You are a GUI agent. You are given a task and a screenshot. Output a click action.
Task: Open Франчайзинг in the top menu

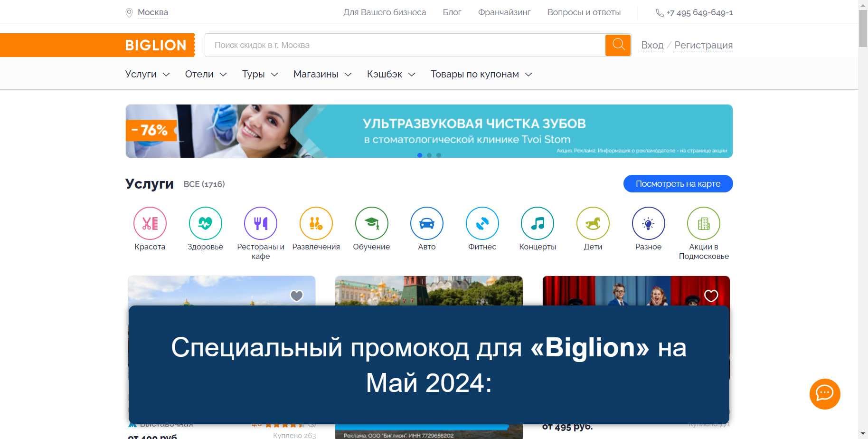point(504,12)
